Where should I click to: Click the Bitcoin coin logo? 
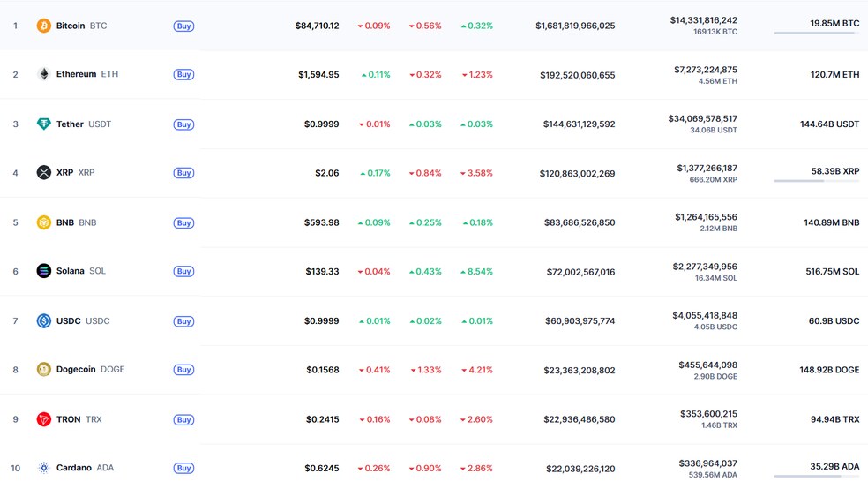44,26
